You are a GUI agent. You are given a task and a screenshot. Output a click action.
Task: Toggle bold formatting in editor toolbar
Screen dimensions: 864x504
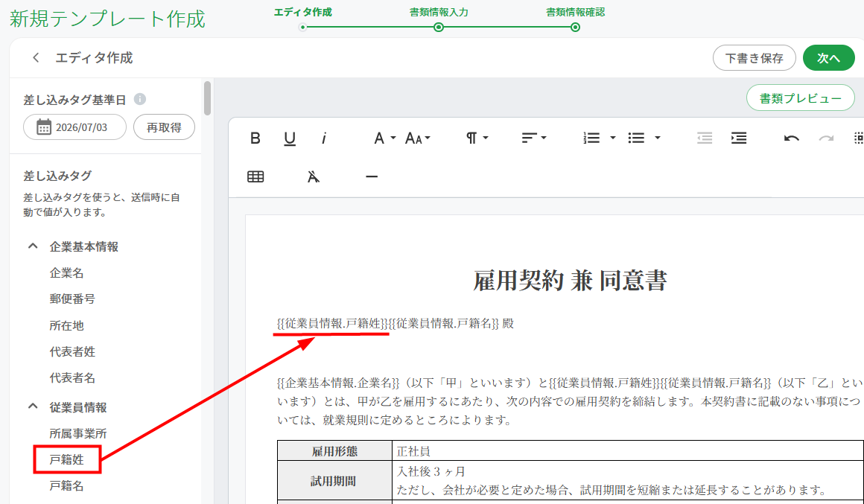255,138
